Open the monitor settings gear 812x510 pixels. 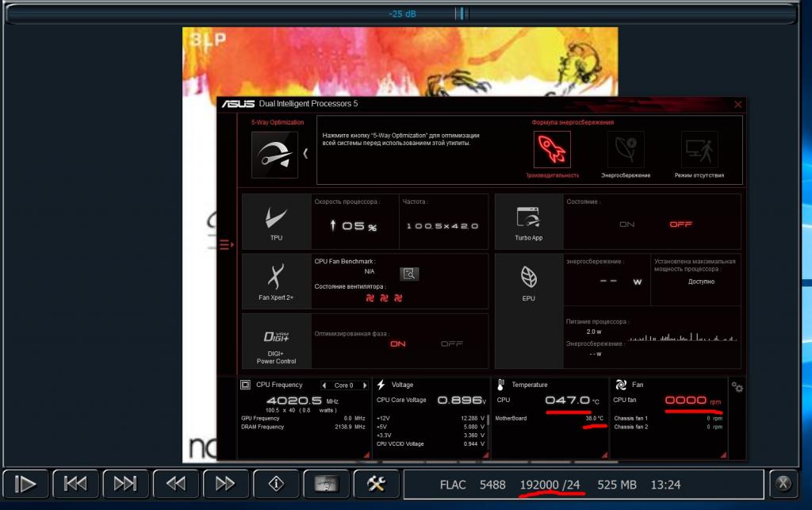point(737,387)
